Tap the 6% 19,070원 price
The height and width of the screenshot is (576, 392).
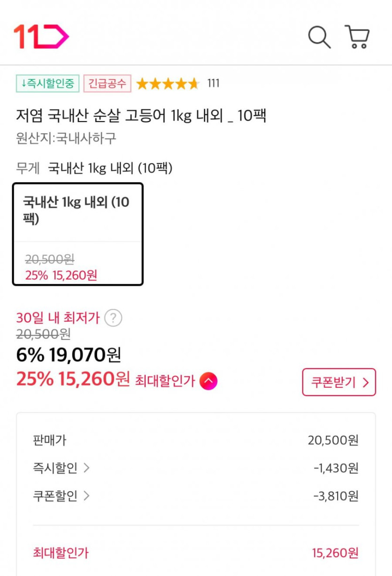(x=69, y=355)
